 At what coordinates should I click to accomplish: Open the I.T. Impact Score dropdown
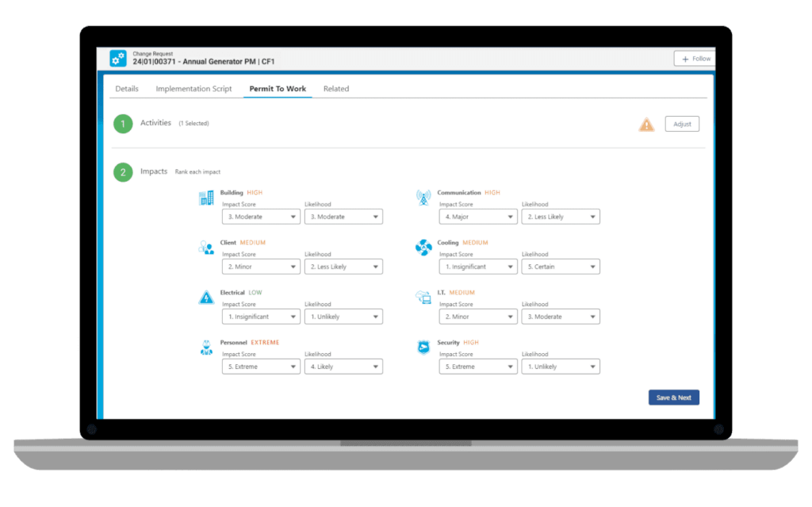(x=478, y=316)
